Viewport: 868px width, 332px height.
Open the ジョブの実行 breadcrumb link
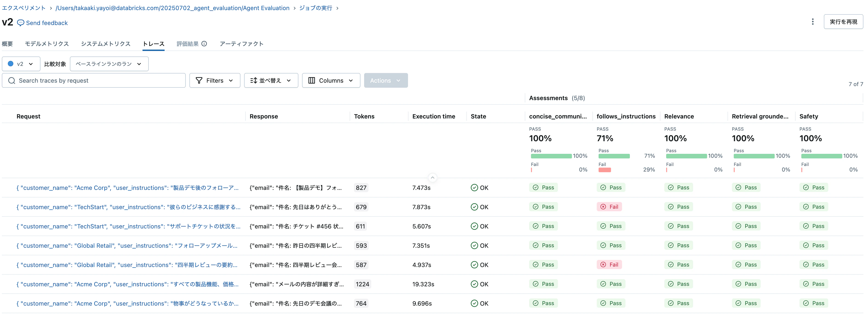316,8
